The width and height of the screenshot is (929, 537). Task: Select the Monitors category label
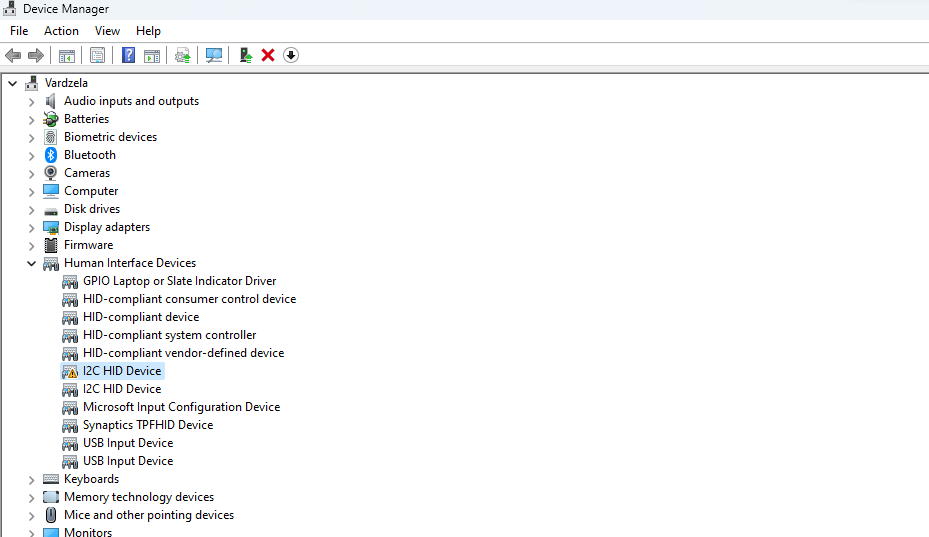[88, 532]
